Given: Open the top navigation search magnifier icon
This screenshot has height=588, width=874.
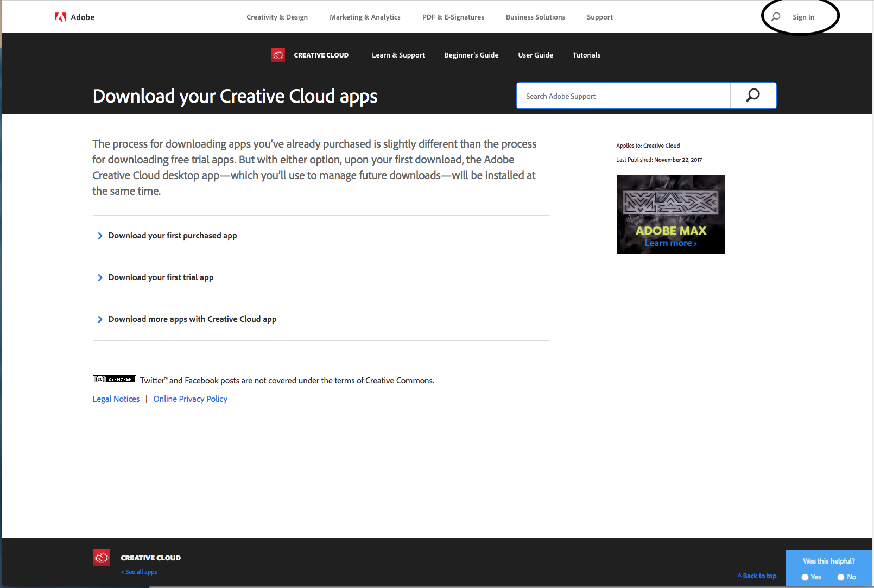Looking at the screenshot, I should click(776, 17).
